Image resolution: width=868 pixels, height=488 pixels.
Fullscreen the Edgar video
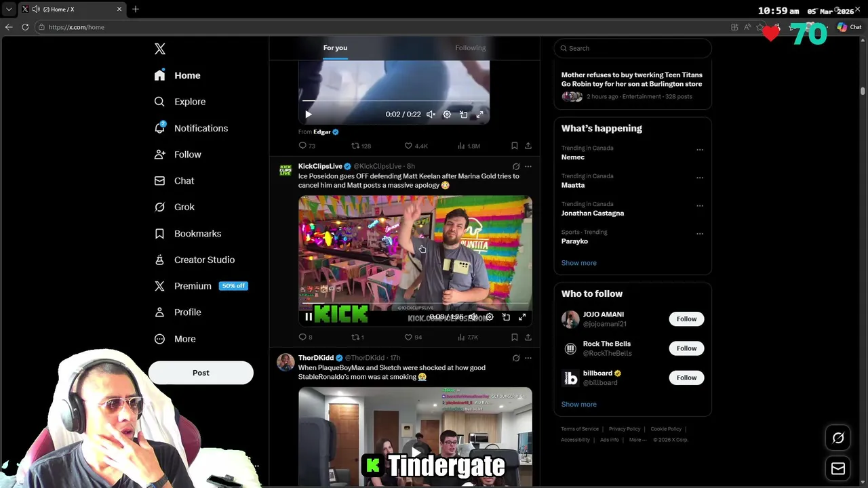click(479, 115)
